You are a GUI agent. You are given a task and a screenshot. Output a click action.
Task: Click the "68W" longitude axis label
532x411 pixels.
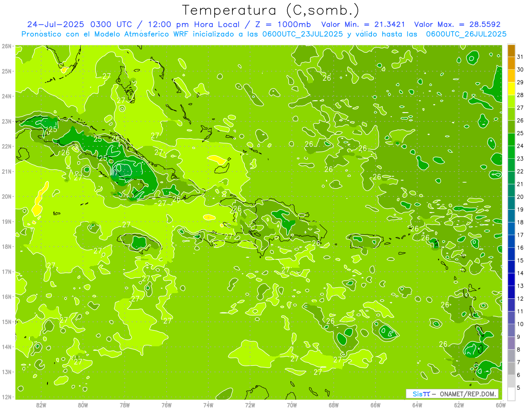pyautogui.click(x=333, y=405)
